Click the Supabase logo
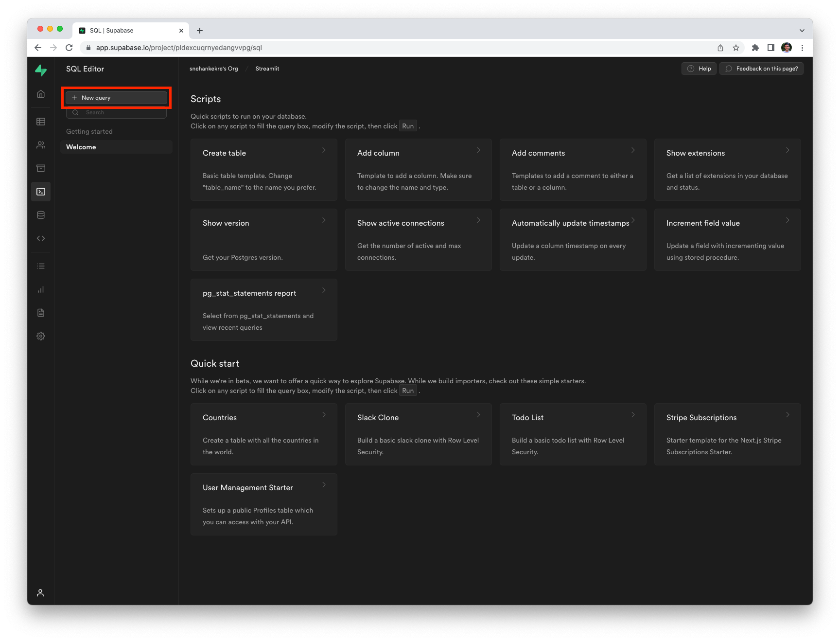The image size is (840, 641). point(41,70)
